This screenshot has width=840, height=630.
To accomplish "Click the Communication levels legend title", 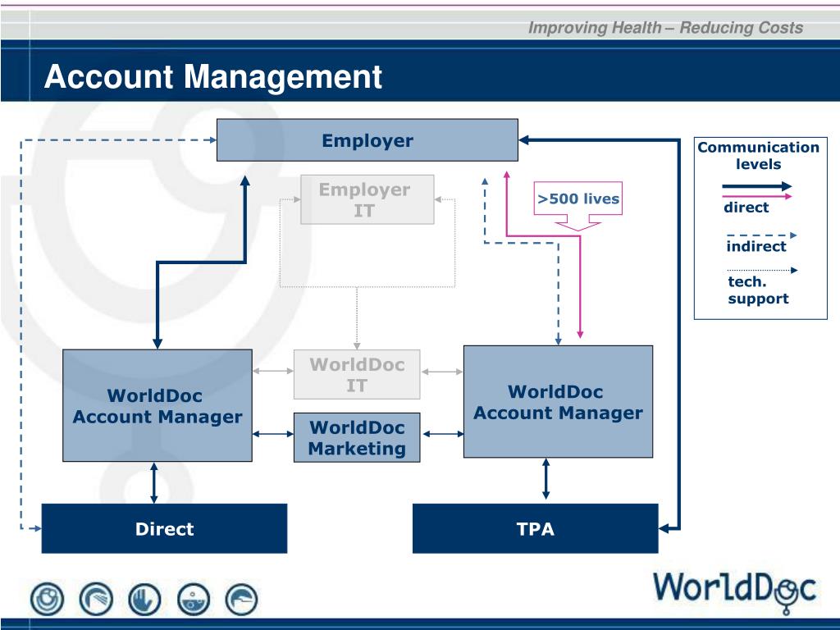I will pos(758,155).
